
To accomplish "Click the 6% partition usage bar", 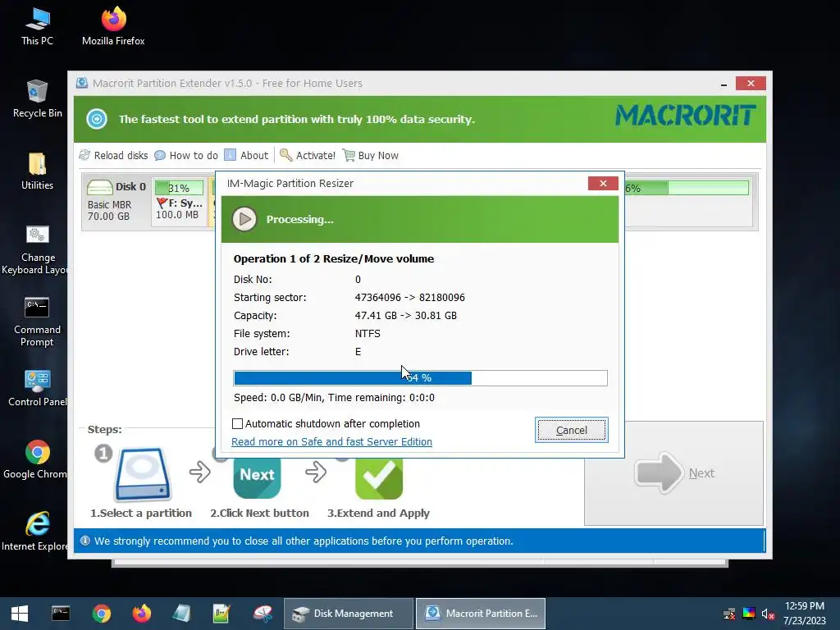I will (687, 188).
